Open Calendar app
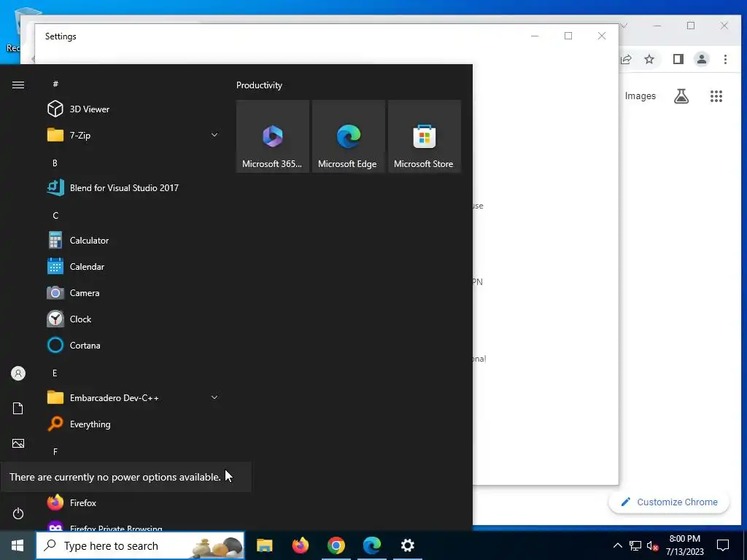The image size is (747, 560). 133,267
